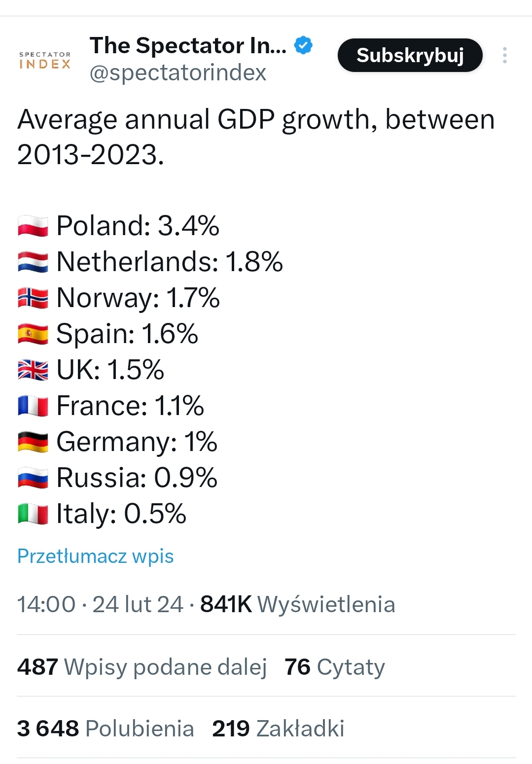The height and width of the screenshot is (764, 532).
Task: Click The Spectator Index account name
Action: 188,46
